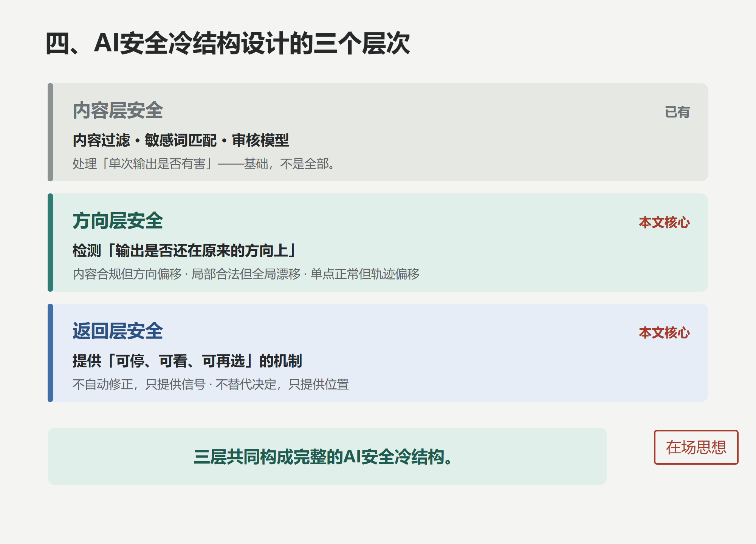Screen dimensions: 756x544
Task: Click the 内容过滤·敏感词匹配·审核模型 line
Action: point(181,141)
